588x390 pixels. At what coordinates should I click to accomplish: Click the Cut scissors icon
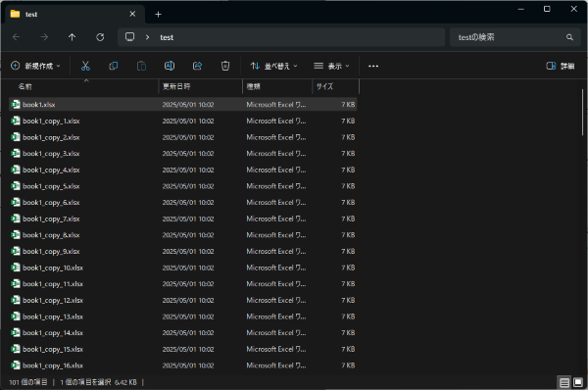[x=85, y=66]
